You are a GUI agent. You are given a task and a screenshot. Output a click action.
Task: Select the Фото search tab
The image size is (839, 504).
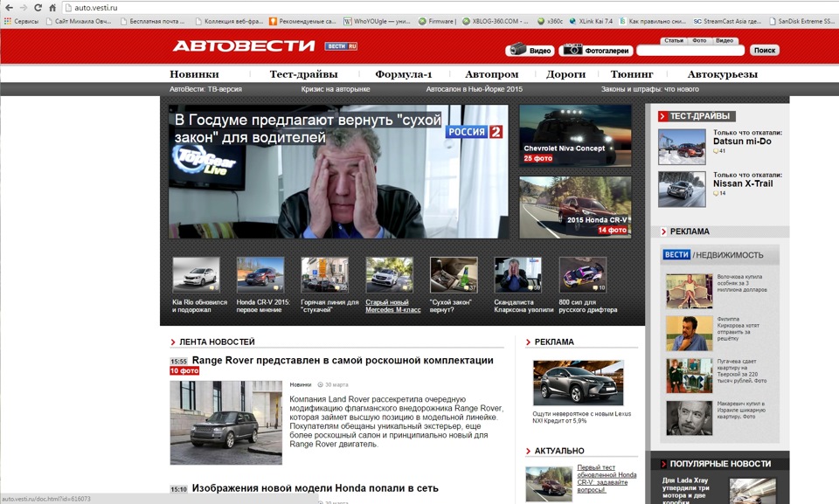click(699, 41)
